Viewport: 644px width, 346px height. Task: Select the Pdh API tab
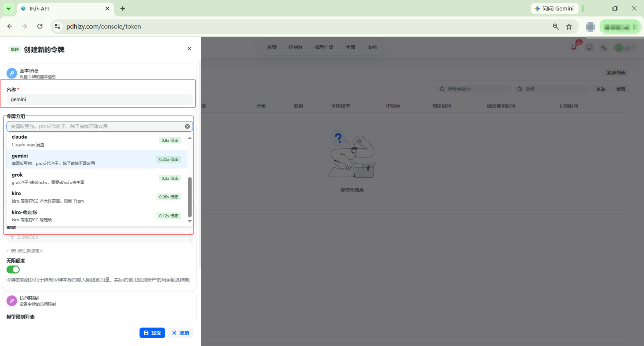(x=66, y=9)
